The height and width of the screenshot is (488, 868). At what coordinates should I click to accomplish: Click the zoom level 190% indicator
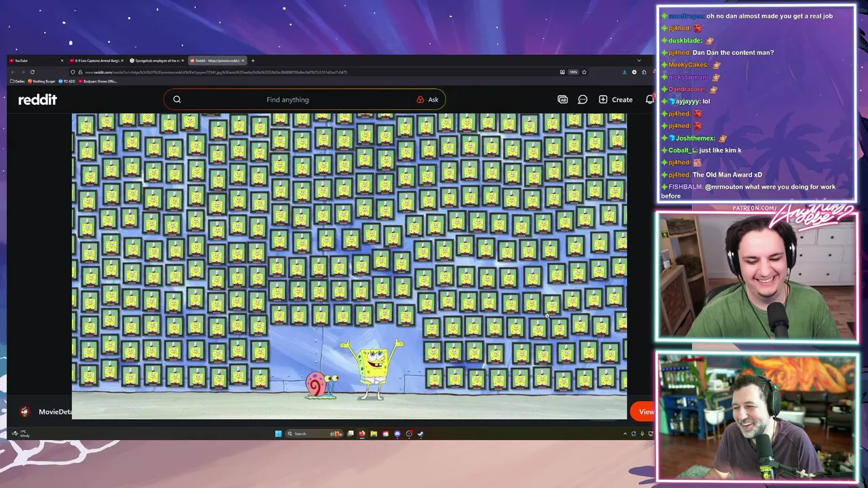(x=573, y=72)
